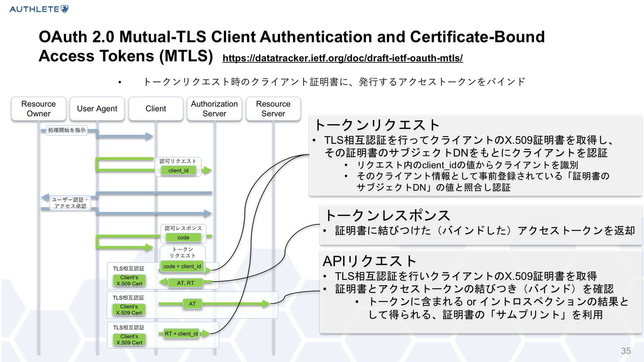Click the 処理開始を指示 label

[x=67, y=130]
